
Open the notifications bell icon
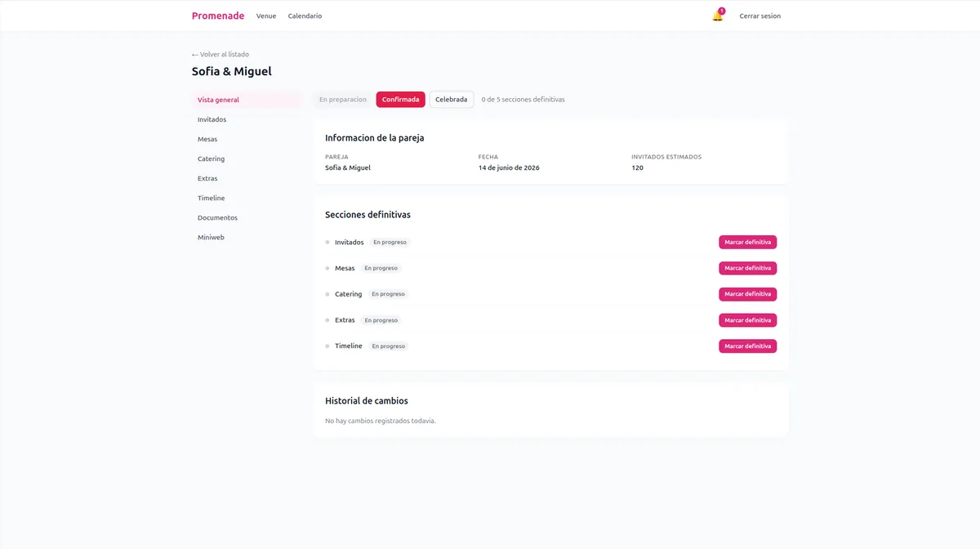click(x=717, y=16)
